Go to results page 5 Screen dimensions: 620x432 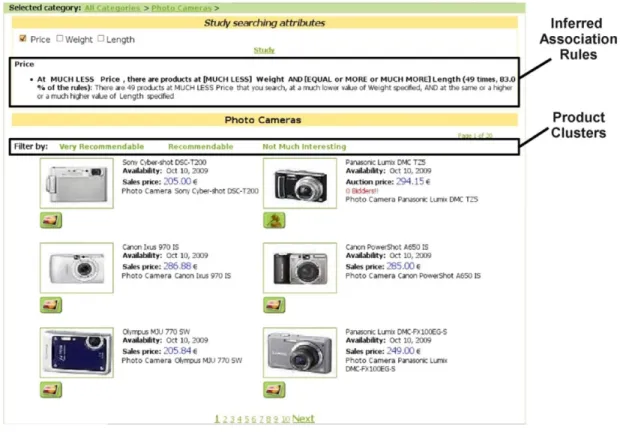247,419
